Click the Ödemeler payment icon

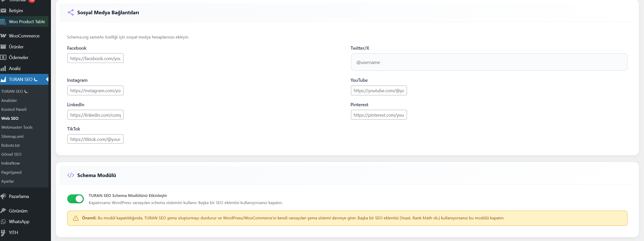tap(3, 58)
